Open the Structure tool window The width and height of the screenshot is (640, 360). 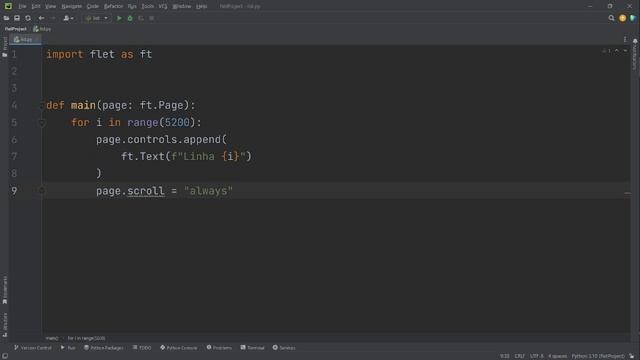point(5,325)
